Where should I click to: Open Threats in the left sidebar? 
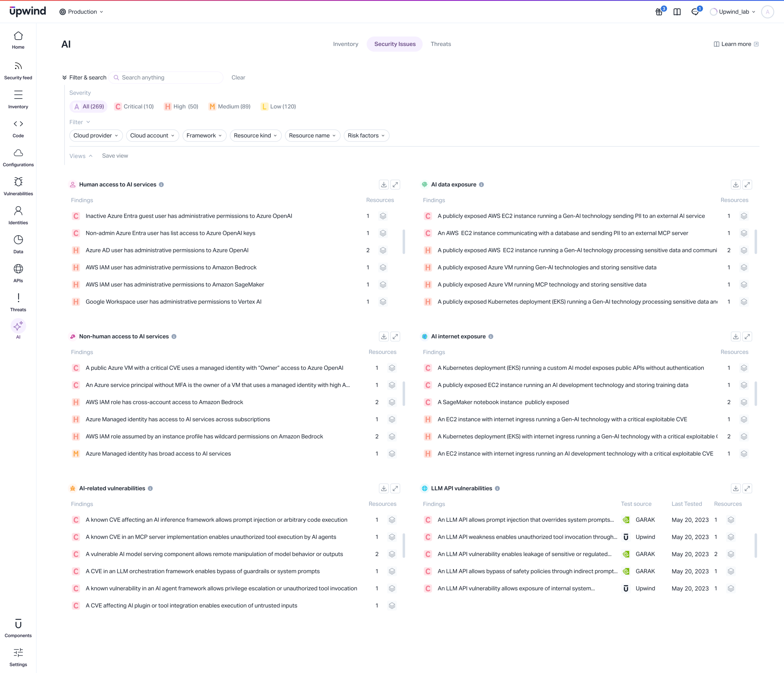[18, 302]
